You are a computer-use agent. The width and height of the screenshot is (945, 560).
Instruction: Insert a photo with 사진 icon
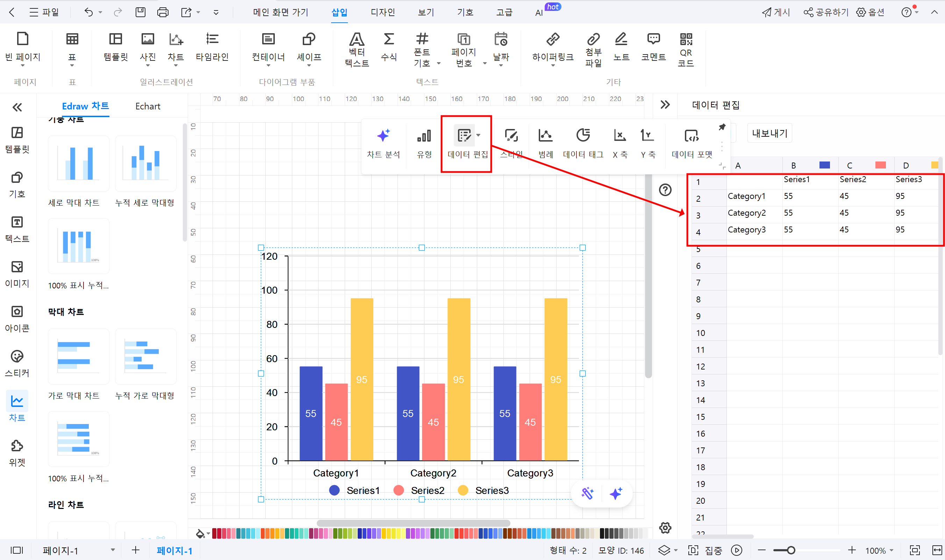point(148,49)
